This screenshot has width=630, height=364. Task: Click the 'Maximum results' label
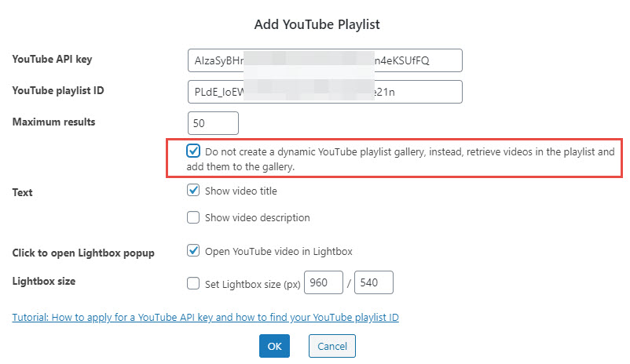[x=53, y=122]
